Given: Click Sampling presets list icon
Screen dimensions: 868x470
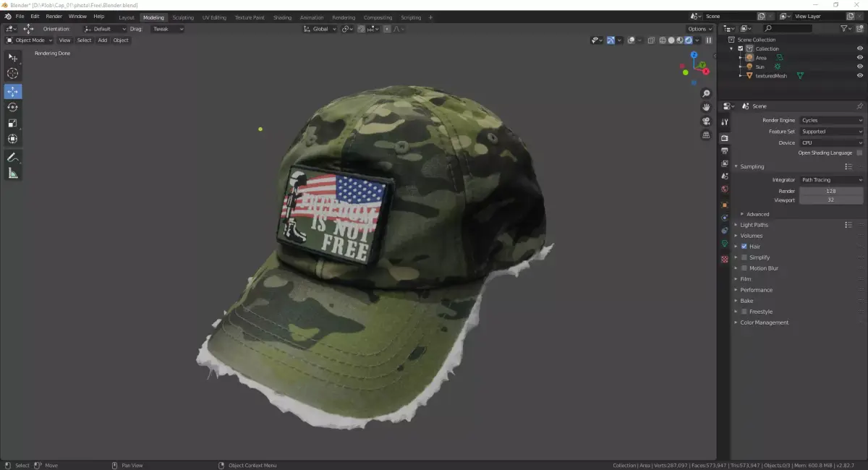Looking at the screenshot, I should click(x=848, y=166).
